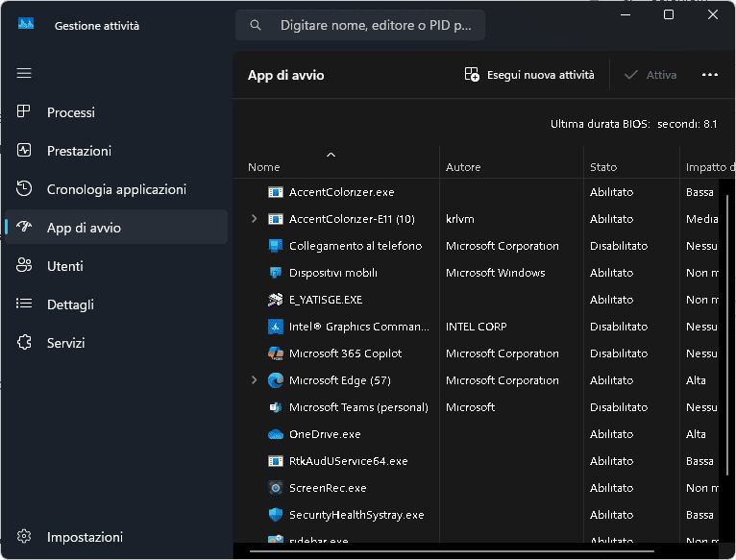Click the Cronologia applicazioni history icon
This screenshot has width=736, height=560.
coord(25,189)
